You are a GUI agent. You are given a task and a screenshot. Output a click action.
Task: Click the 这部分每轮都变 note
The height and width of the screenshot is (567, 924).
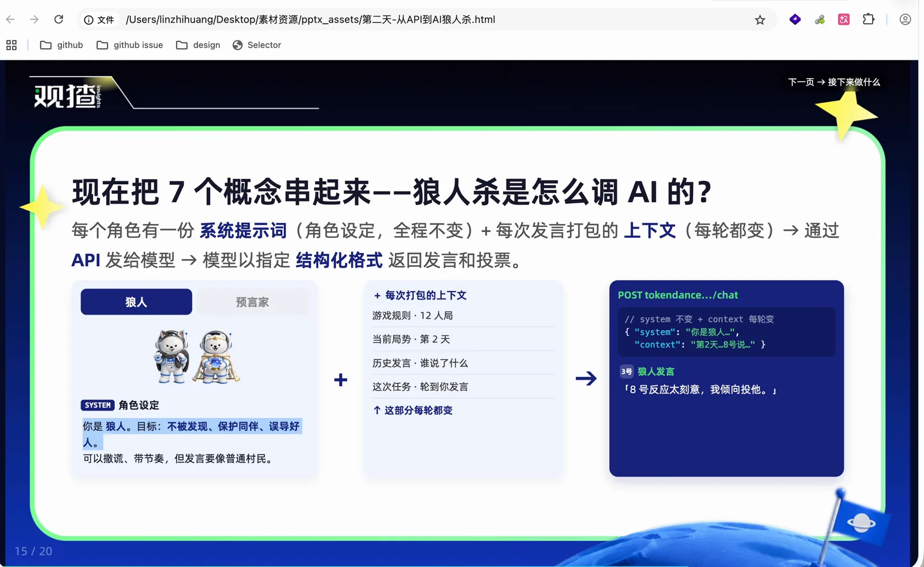[x=413, y=411]
